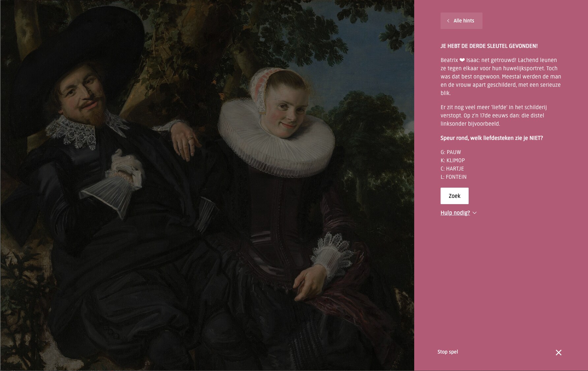Click the heart emoji between Beatrix and Isaac
The width and height of the screenshot is (588, 371).
(462, 60)
